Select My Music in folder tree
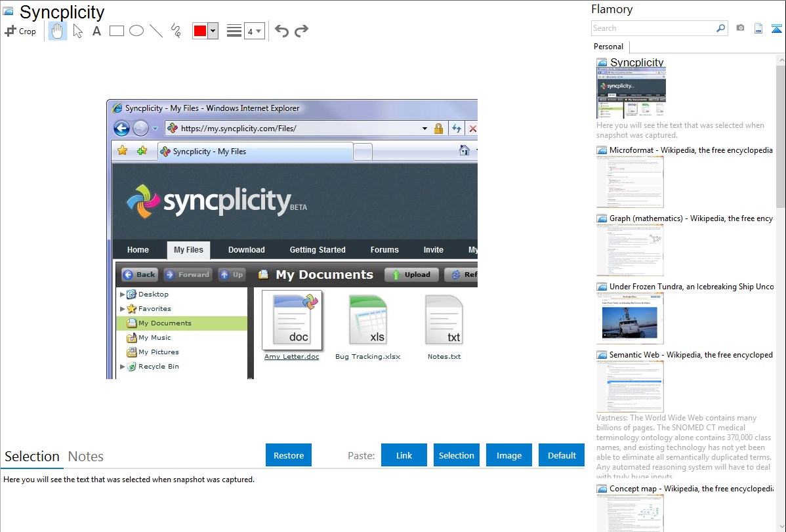This screenshot has width=786, height=532. pyautogui.click(x=154, y=337)
